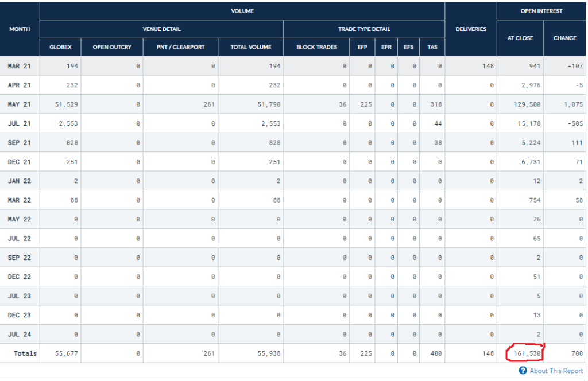
Task: Select the PNT / CLEARPORT header
Action: pyautogui.click(x=181, y=47)
